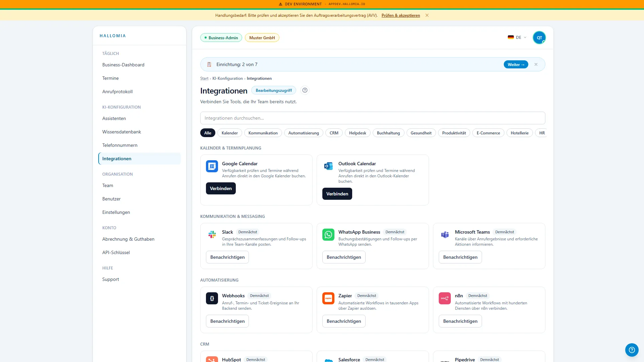Click the Webhooks braces icon
This screenshot has width=644, height=362.
[x=212, y=298]
